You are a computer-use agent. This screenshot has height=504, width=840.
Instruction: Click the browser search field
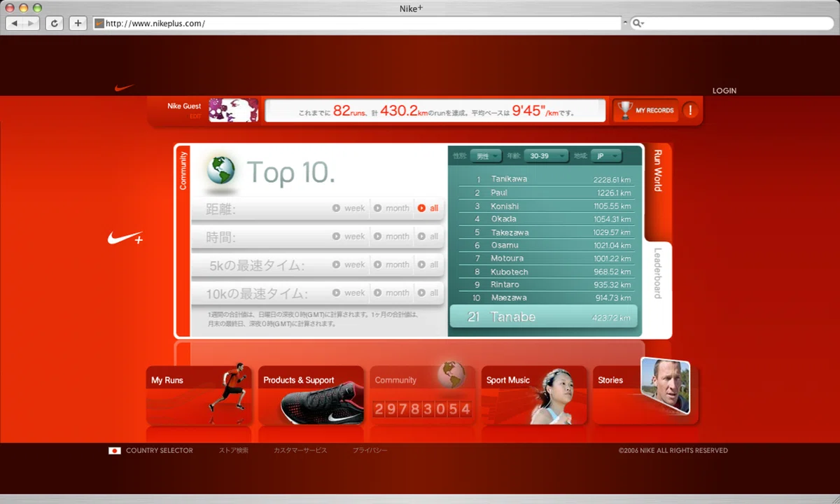[x=731, y=23]
